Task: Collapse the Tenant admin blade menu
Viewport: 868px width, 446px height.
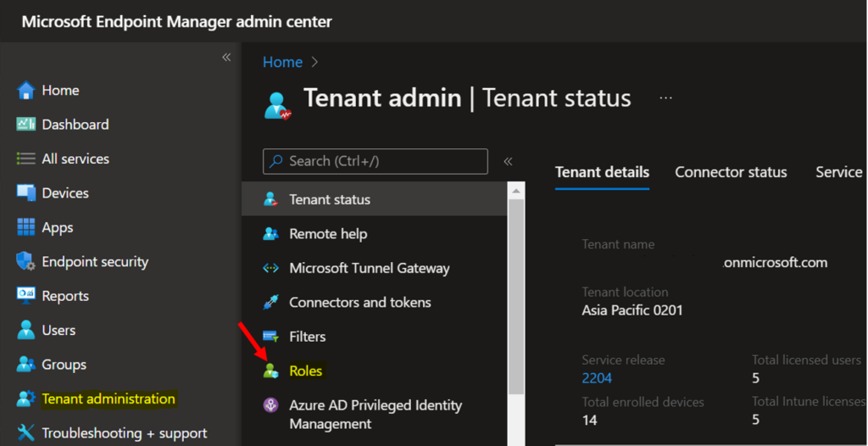Action: tap(508, 161)
